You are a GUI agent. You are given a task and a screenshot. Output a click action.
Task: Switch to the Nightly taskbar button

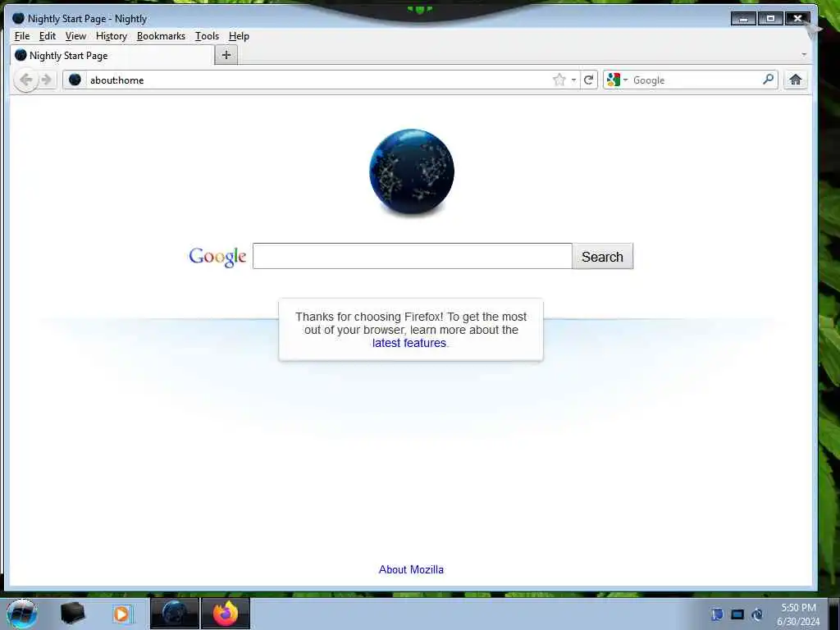(175, 614)
